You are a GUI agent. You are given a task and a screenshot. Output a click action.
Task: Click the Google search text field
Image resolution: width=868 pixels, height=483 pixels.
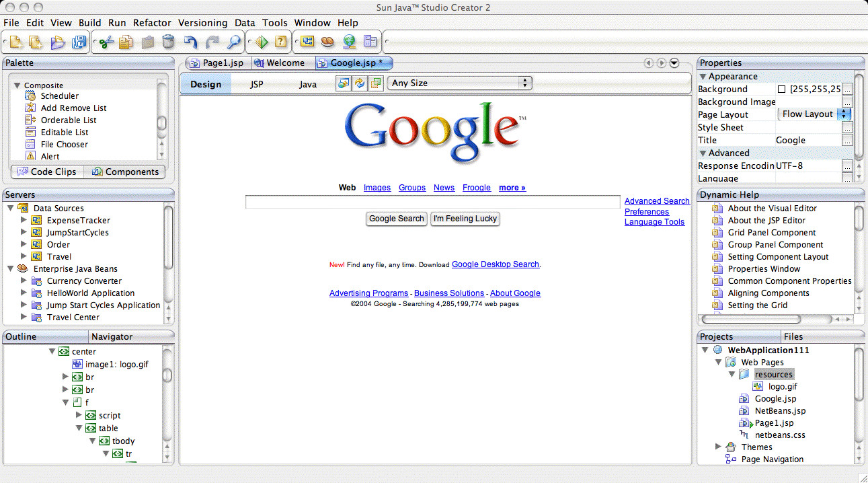coord(432,202)
